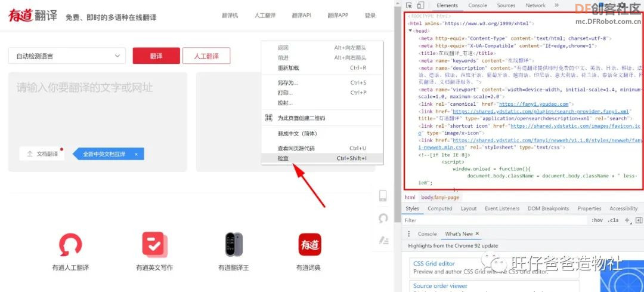The width and height of the screenshot is (644, 292).
Task: Choose 为此页面创建二维码 from context menu
Action: [x=323, y=118]
